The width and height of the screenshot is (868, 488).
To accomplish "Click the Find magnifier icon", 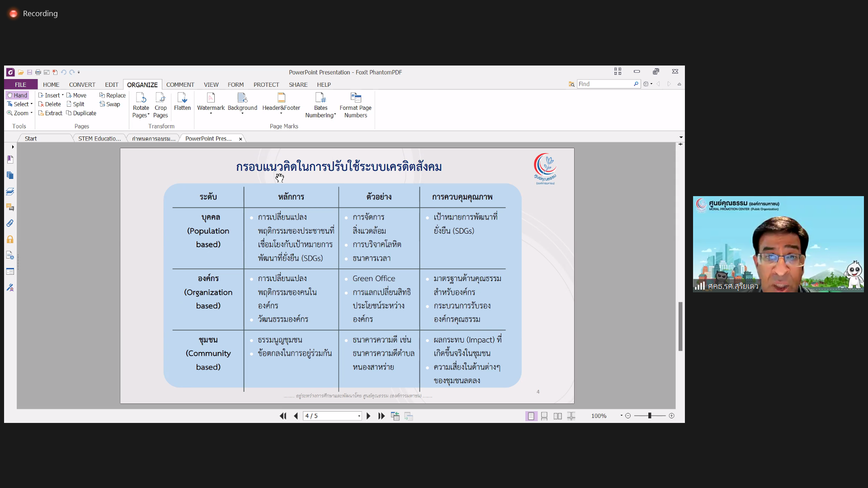I will [636, 84].
